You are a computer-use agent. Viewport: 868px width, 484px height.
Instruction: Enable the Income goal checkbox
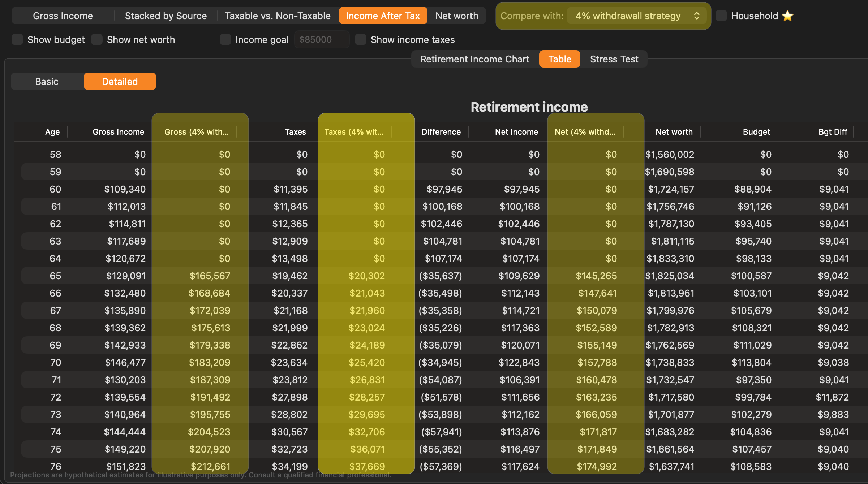(x=225, y=39)
